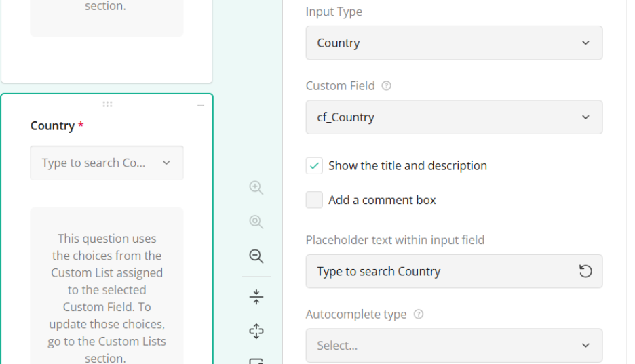The image size is (635, 364).
Task: Click the move arrows icon in toolbar
Action: 256,331
